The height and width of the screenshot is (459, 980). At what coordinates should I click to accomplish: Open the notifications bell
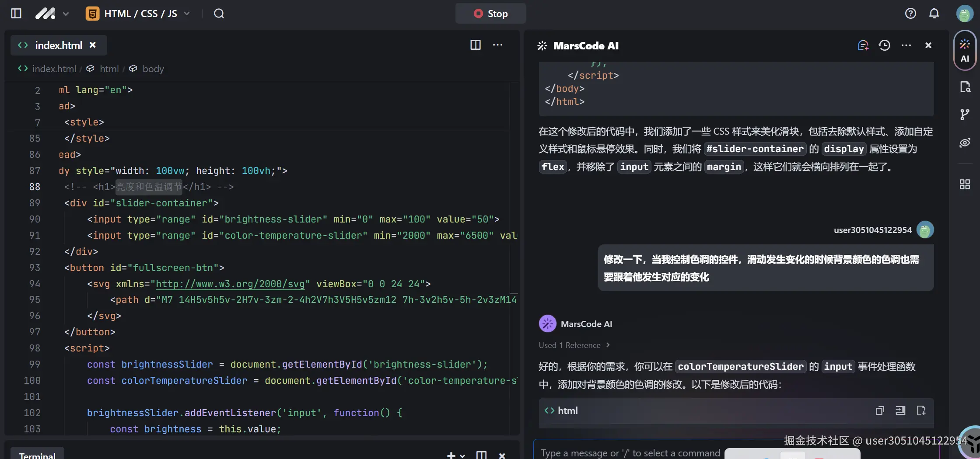[x=934, y=14]
